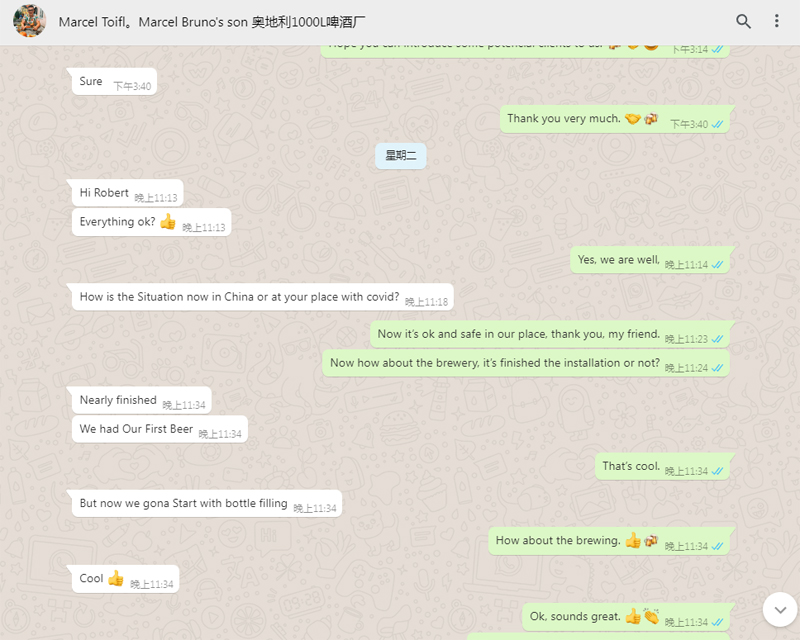800x640 pixels.
Task: Click the "Yes, we are well," reply bubble
Action: (x=649, y=260)
